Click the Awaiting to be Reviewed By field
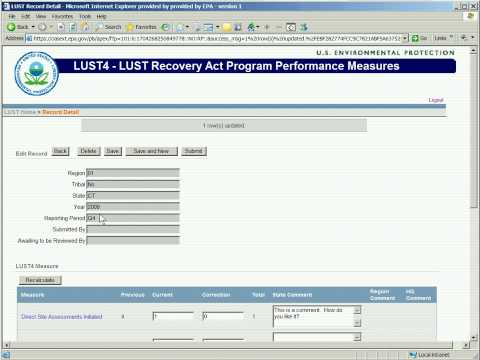The height and width of the screenshot is (360, 480). point(133,240)
